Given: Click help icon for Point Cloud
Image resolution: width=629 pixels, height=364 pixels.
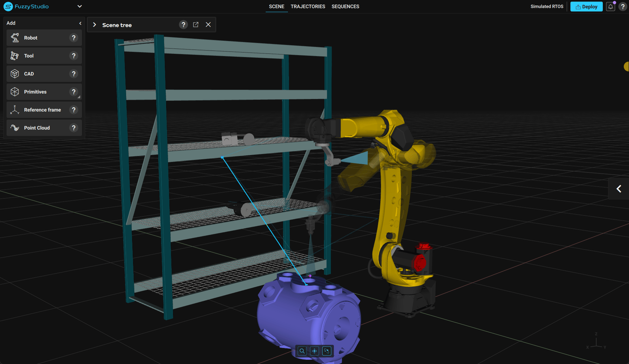Looking at the screenshot, I should pos(74,128).
